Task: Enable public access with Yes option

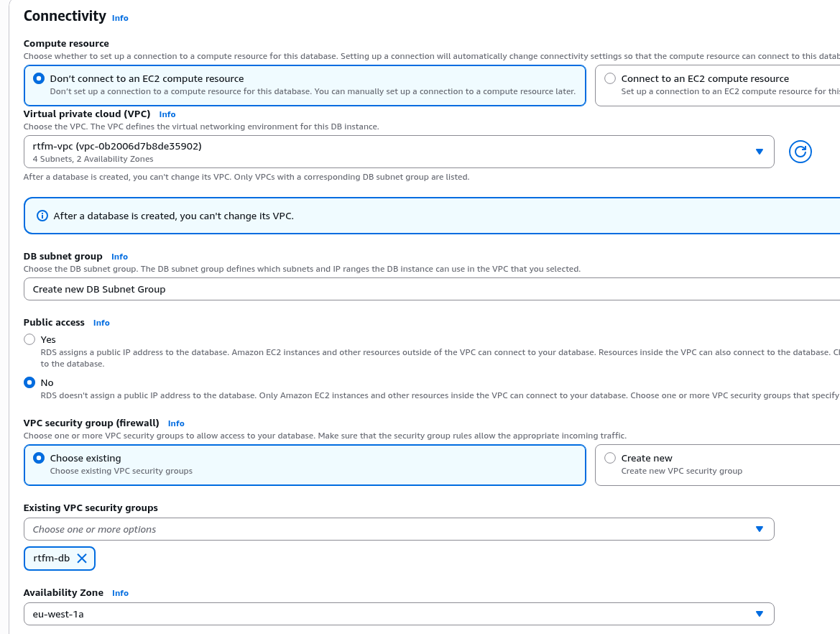Action: pyautogui.click(x=29, y=339)
